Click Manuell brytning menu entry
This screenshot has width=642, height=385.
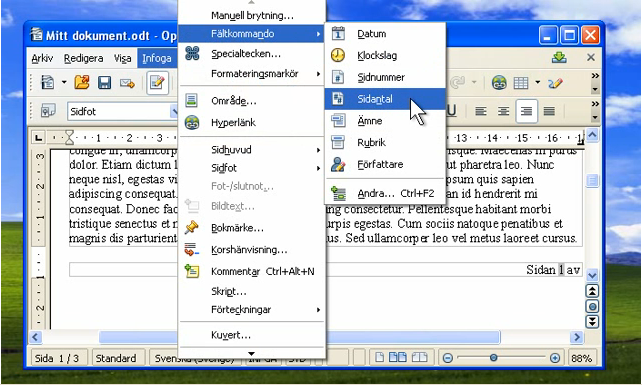252,16
